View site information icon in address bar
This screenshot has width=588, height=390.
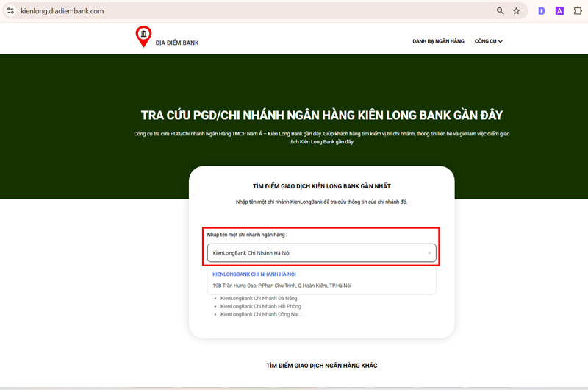10,11
